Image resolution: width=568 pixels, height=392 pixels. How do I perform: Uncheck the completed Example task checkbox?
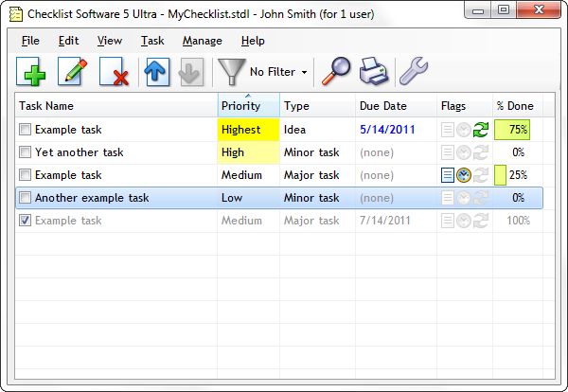[25, 221]
